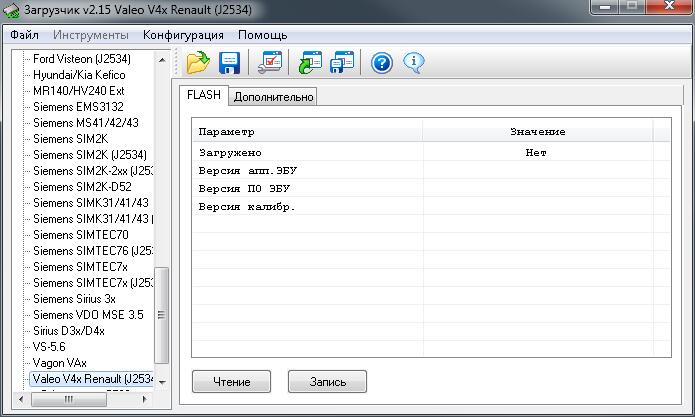
Task: Select VS-5.6 entry
Action: 49,347
